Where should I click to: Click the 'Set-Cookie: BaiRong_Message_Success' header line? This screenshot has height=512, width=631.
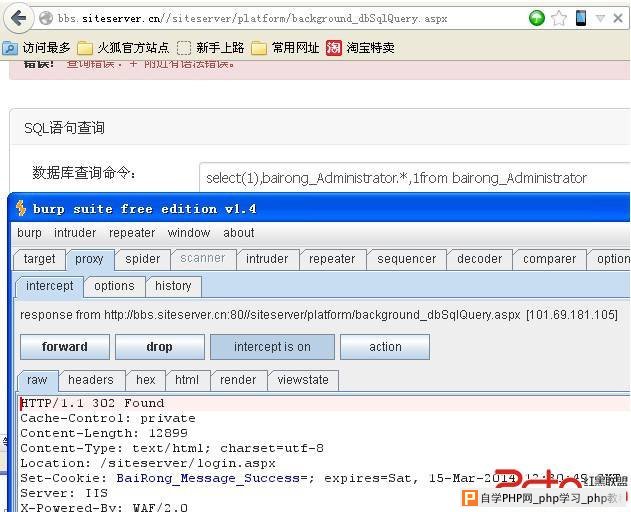322,478
